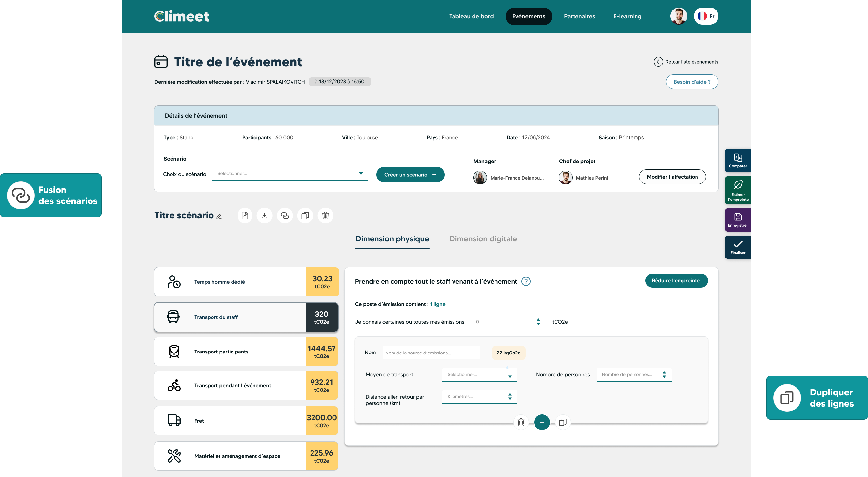Click the tools icon for Matériel

174,456
